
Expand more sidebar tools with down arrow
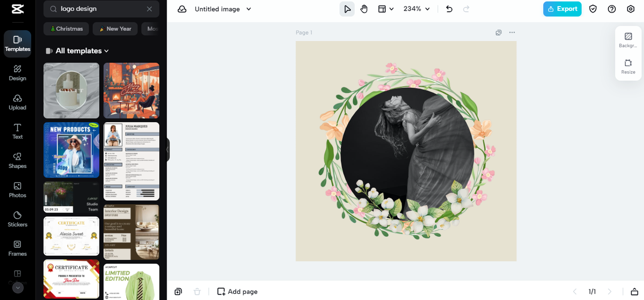(x=18, y=288)
